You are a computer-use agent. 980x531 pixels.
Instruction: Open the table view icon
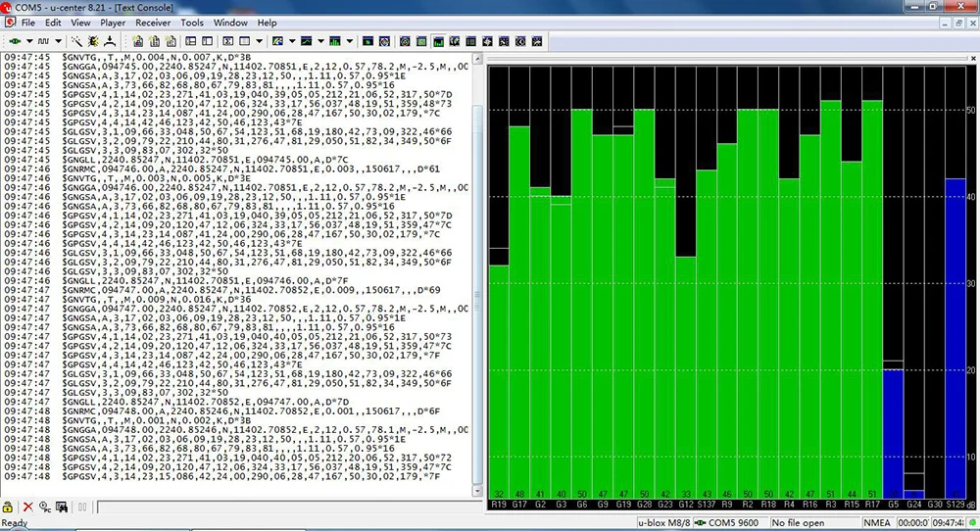pyautogui.click(x=245, y=41)
